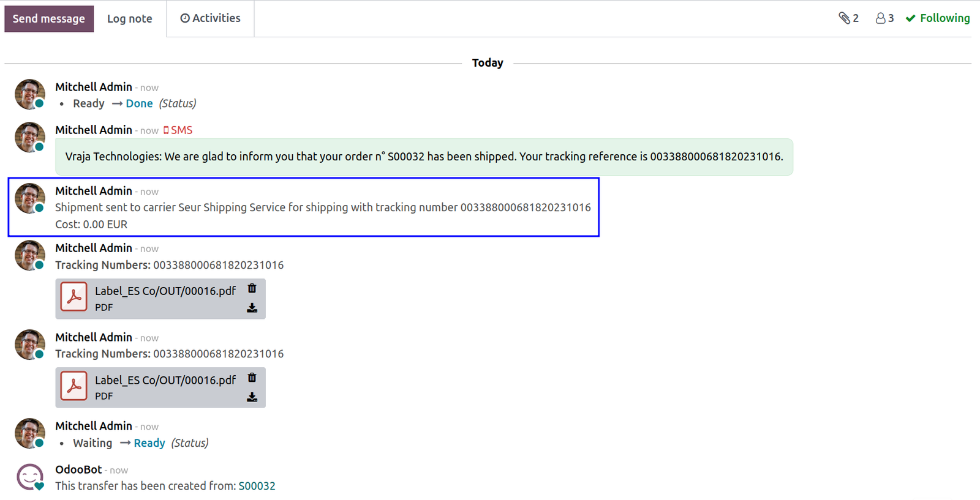
Task: Click Mitchell Admin's avatar on the SMS message
Action: [x=30, y=137]
